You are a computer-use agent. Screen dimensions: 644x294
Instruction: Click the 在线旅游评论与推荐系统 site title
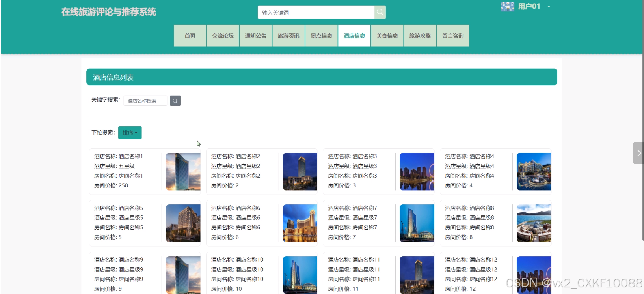click(x=109, y=12)
